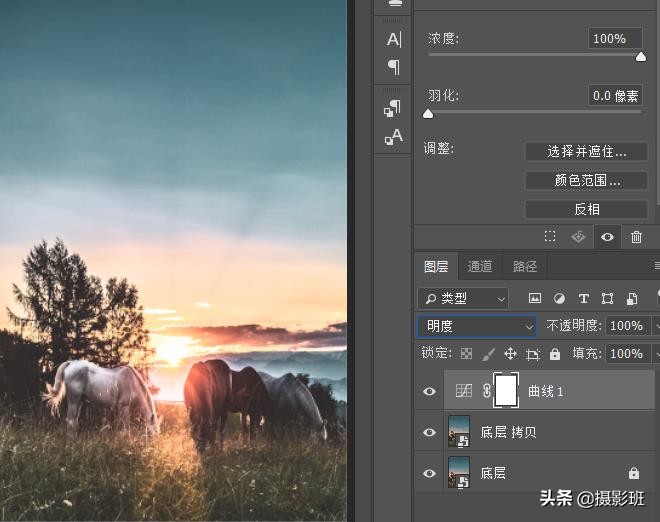This screenshot has width=660, height=522.
Task: Click the curves adjustment icon on 曲线 1
Action: (463, 391)
